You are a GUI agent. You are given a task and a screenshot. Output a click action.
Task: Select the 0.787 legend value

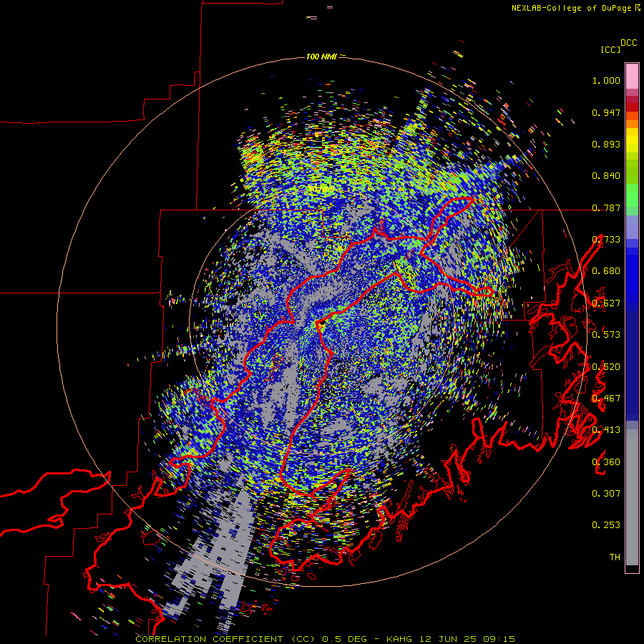click(606, 208)
